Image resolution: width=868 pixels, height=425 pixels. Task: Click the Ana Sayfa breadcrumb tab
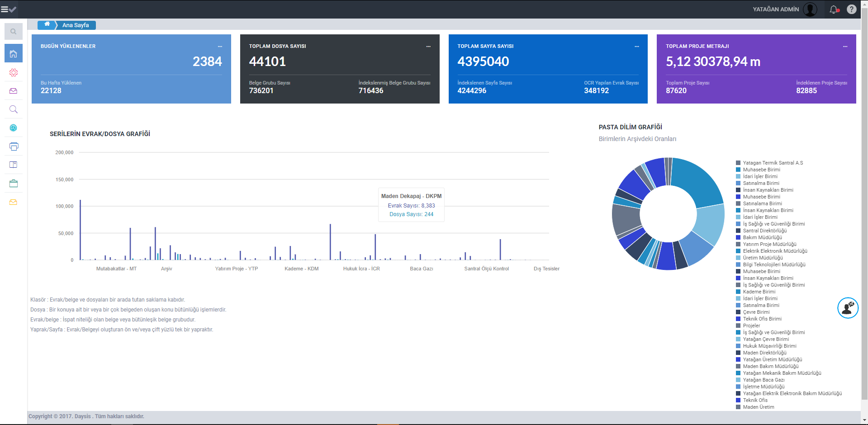point(76,25)
